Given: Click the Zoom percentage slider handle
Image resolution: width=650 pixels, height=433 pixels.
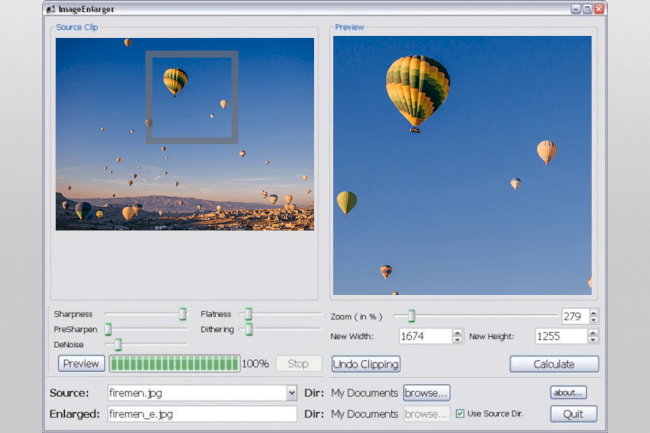Looking at the screenshot, I should (x=411, y=316).
